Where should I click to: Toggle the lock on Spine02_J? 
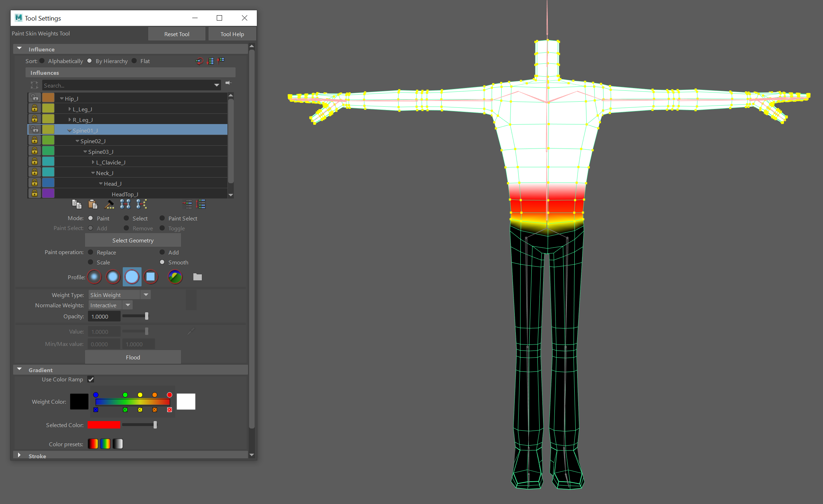[x=34, y=141]
